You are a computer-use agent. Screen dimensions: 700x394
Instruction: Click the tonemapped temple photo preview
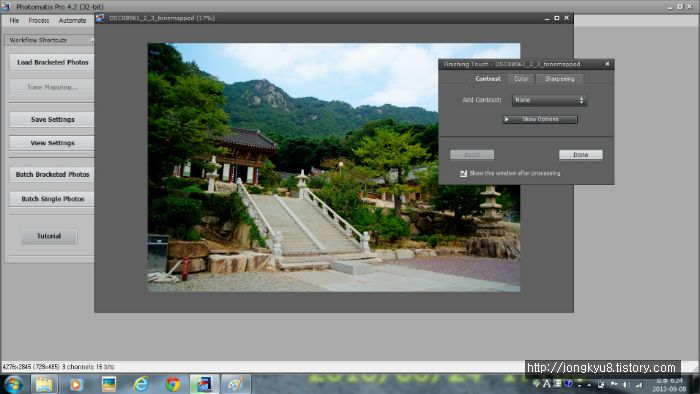click(333, 167)
